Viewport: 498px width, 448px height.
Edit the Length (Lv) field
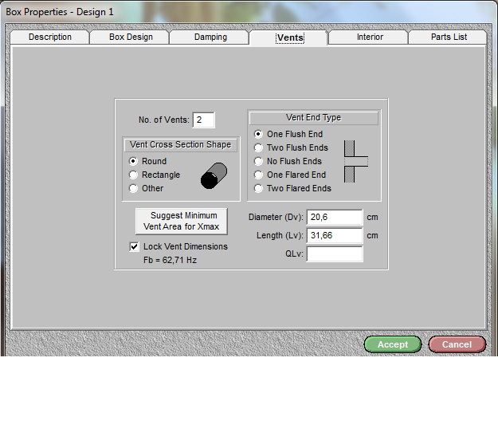point(335,235)
